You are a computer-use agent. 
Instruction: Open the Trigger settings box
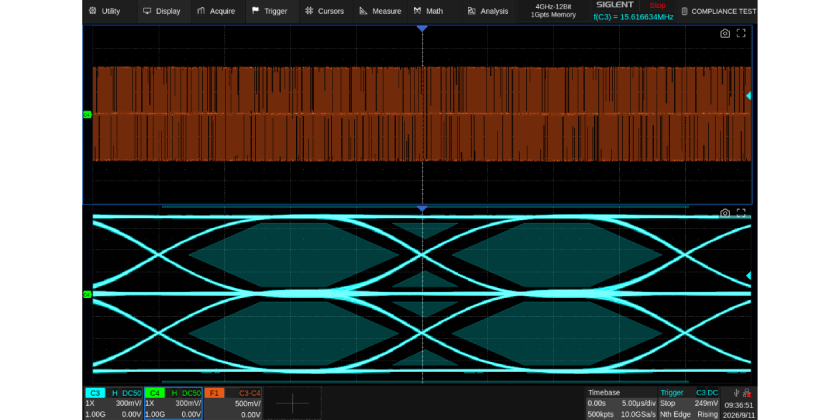[x=689, y=403]
